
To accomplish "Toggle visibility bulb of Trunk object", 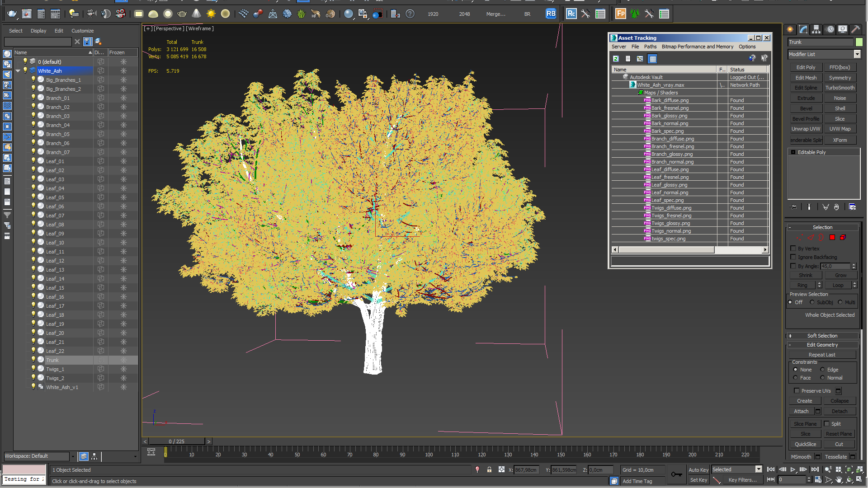I will click(x=33, y=360).
